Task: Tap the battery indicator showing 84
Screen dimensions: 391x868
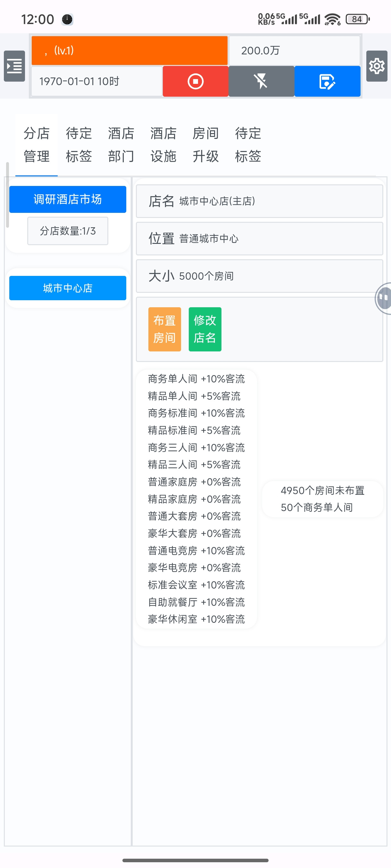Action: (358, 19)
